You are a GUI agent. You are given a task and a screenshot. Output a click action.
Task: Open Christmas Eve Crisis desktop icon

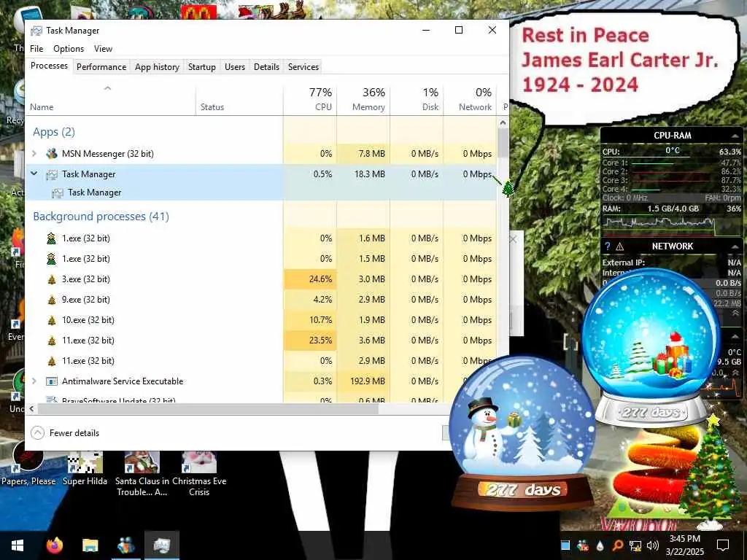click(199, 473)
